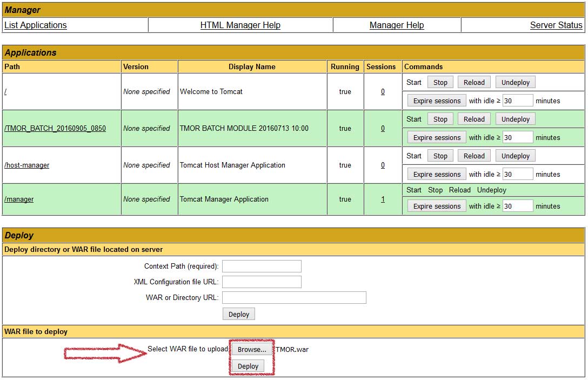Edit idle minutes field for /manager row
Screen dimensions: 588x380
[x=518, y=206]
